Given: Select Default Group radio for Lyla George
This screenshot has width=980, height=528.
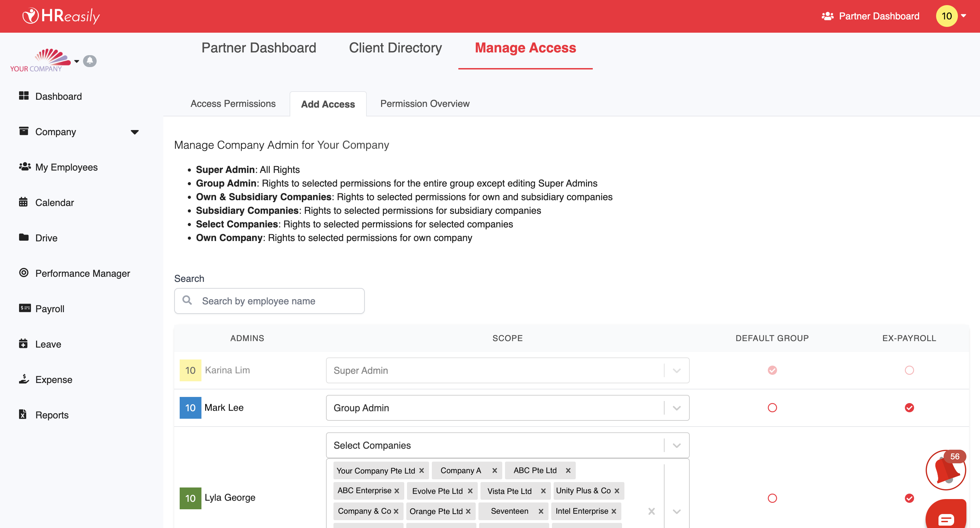Looking at the screenshot, I should point(772,498).
